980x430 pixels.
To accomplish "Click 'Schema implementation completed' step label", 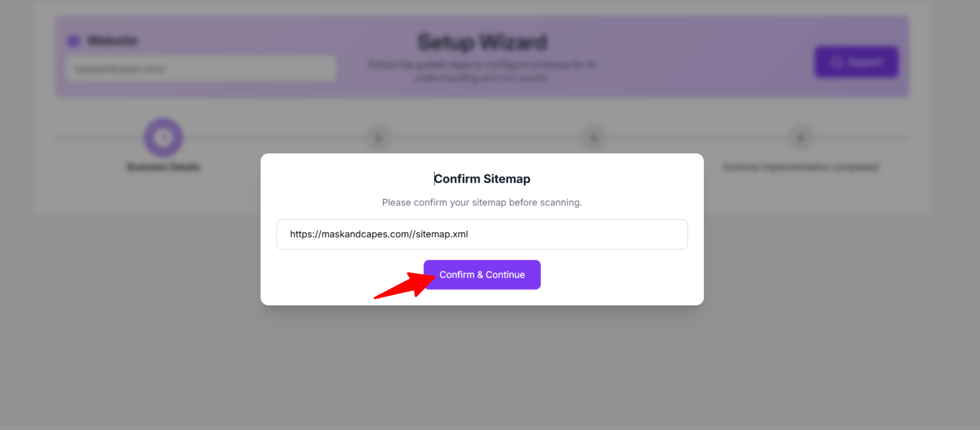I will click(801, 167).
